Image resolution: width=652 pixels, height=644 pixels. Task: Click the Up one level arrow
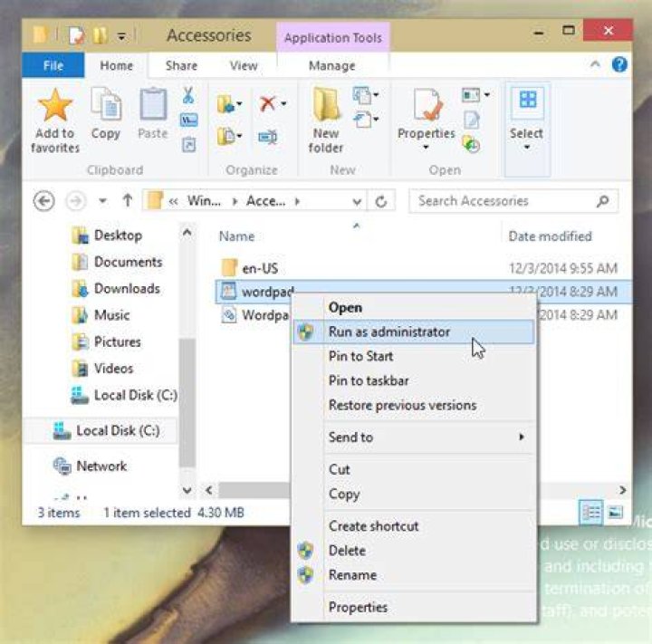(x=128, y=201)
